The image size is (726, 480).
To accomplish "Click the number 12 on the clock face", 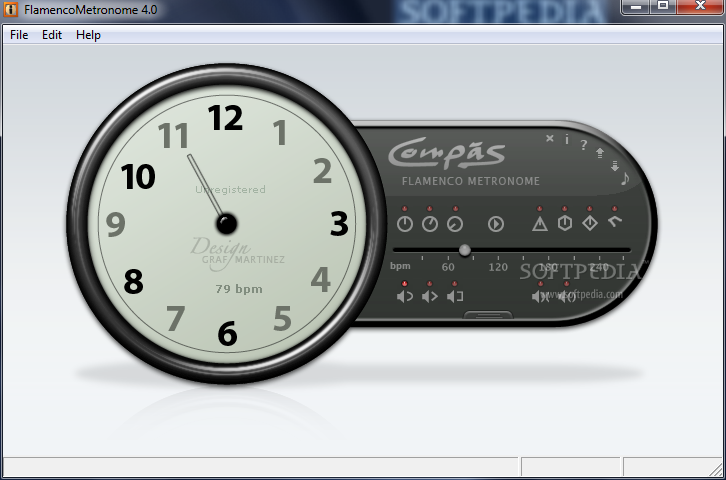I will coord(225,118).
